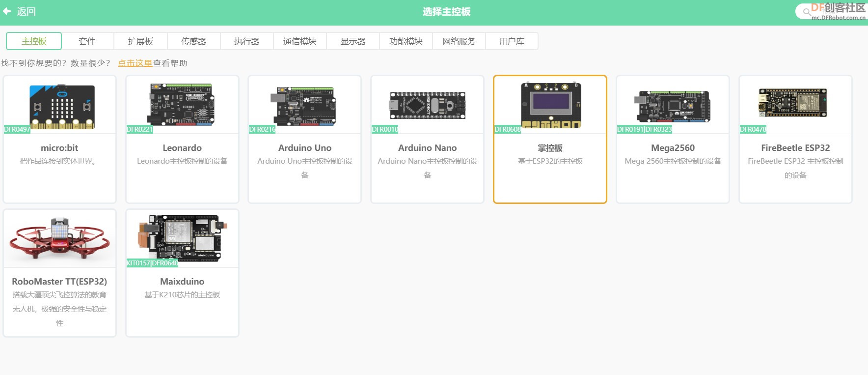Choose the Arduino Uno board image
This screenshot has height=375, width=868.
click(303, 106)
